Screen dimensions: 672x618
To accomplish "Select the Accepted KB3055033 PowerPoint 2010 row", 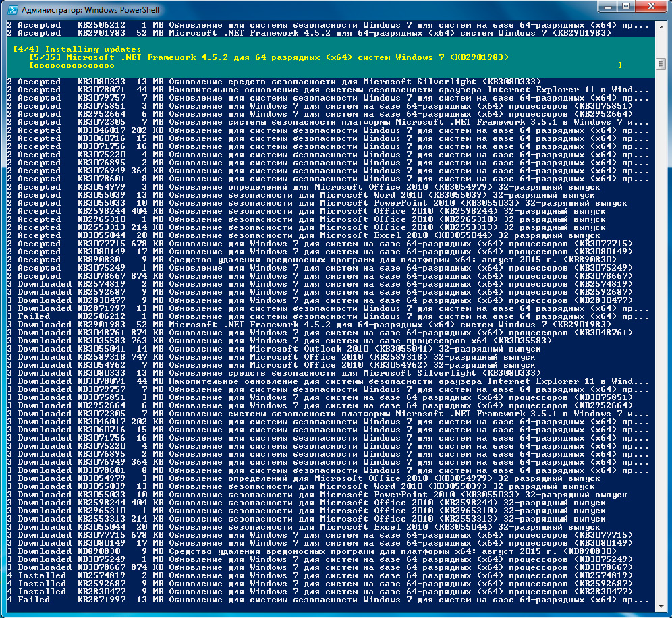I will coord(317,203).
